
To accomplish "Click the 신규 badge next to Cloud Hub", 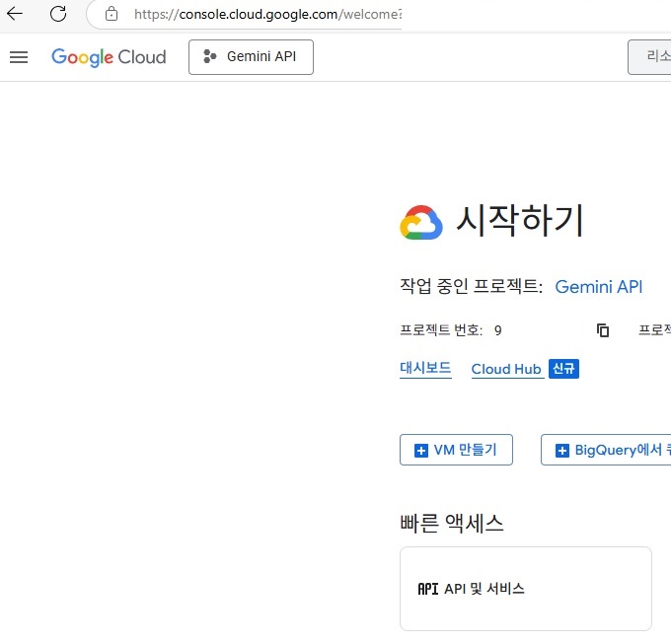I will pos(563,369).
